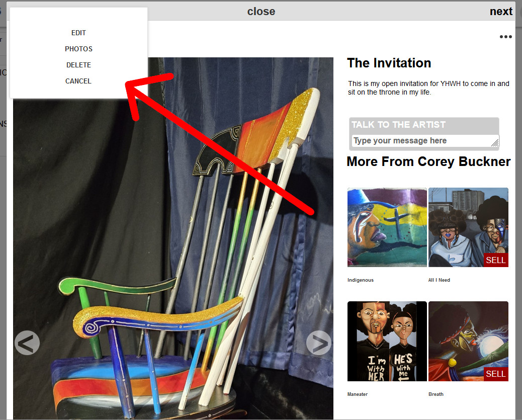Click SELL badge on Breath artwork
The image size is (522, 420).
pyautogui.click(x=496, y=374)
